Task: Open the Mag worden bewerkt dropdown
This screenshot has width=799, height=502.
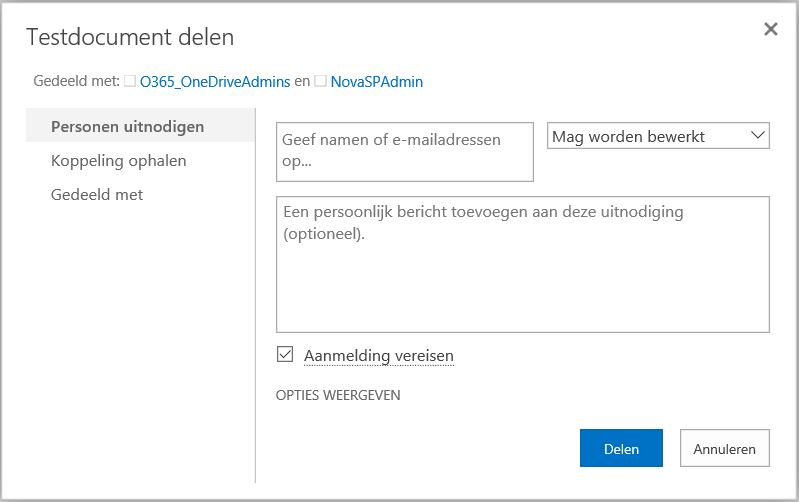Action: click(658, 136)
